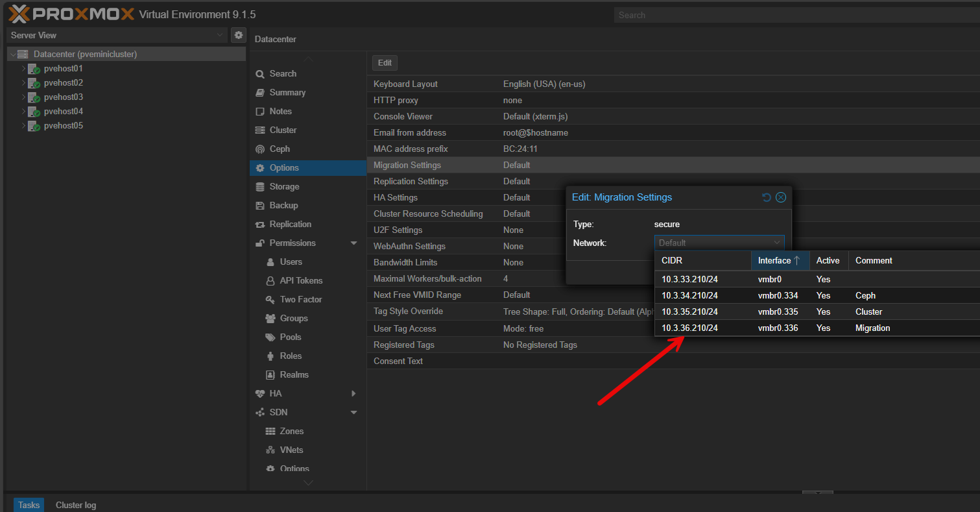Click the reset icon in Migration Settings dialog
Image resolution: width=980 pixels, height=512 pixels.
pyautogui.click(x=766, y=197)
